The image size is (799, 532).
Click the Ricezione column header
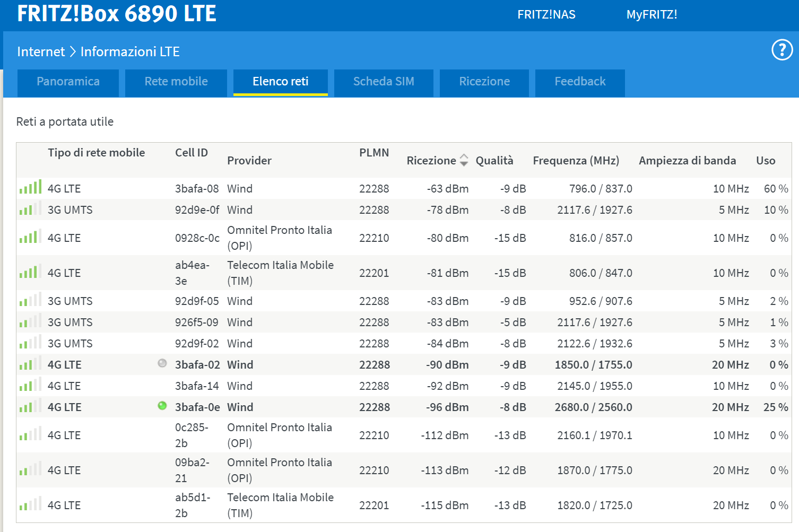coord(431,160)
